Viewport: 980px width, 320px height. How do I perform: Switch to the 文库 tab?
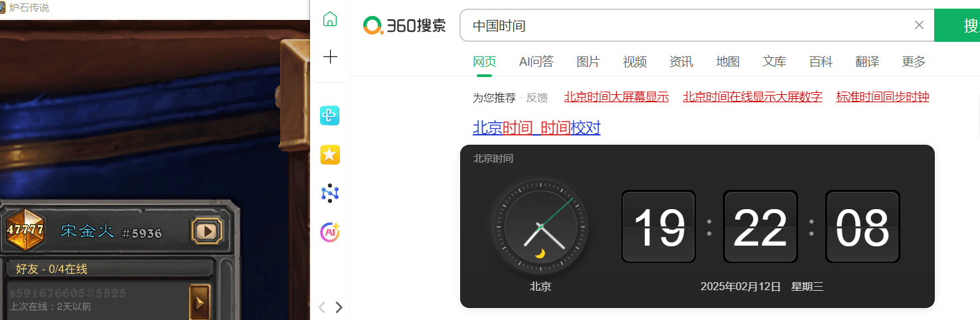[774, 62]
